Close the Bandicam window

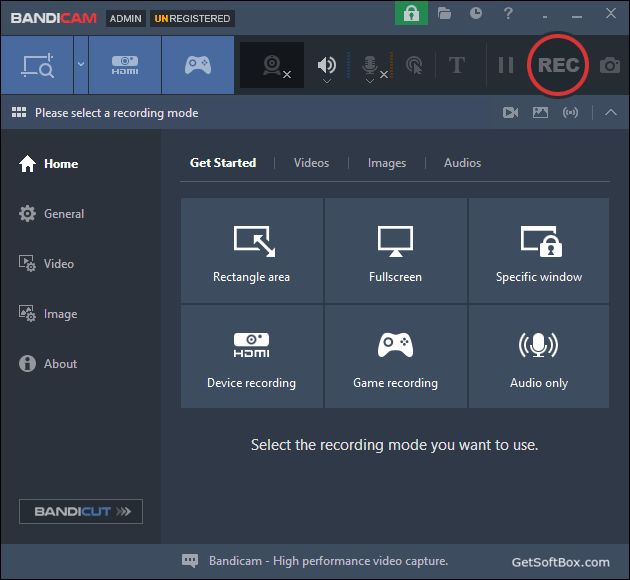click(611, 13)
